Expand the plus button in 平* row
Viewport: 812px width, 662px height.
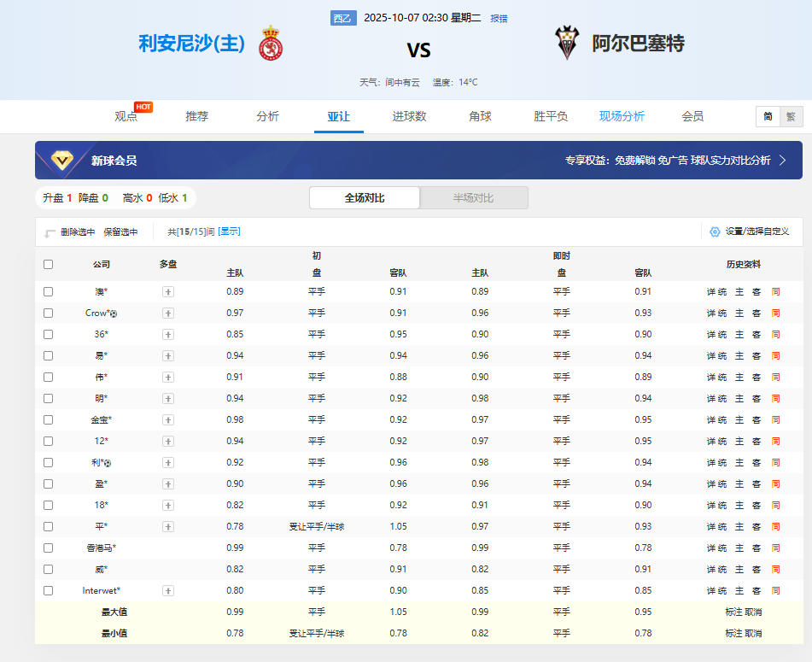pos(168,526)
